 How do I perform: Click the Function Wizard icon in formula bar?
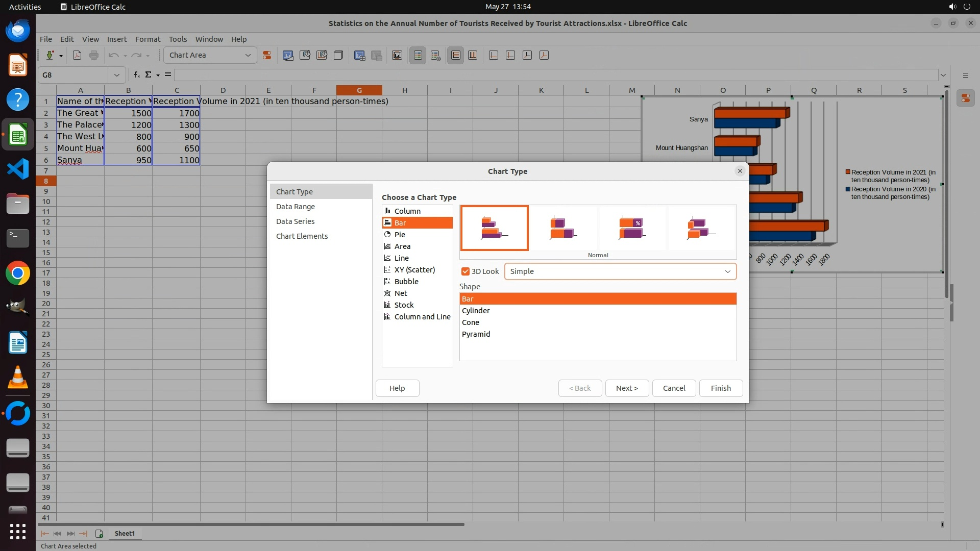(x=136, y=75)
